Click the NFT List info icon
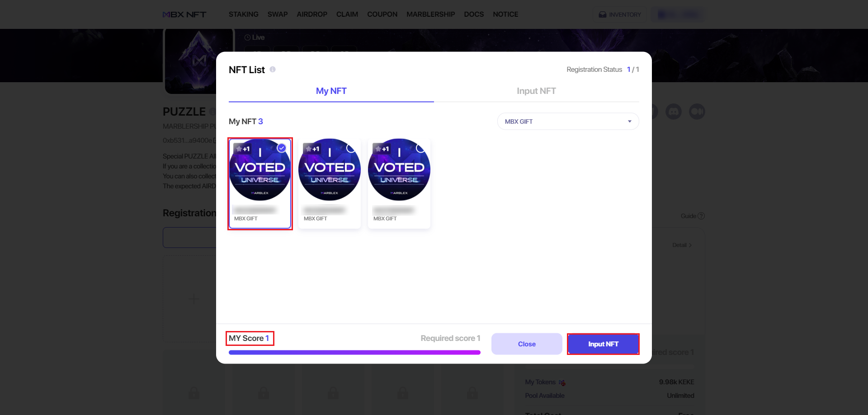Viewport: 868px width, 415px height. (x=273, y=70)
